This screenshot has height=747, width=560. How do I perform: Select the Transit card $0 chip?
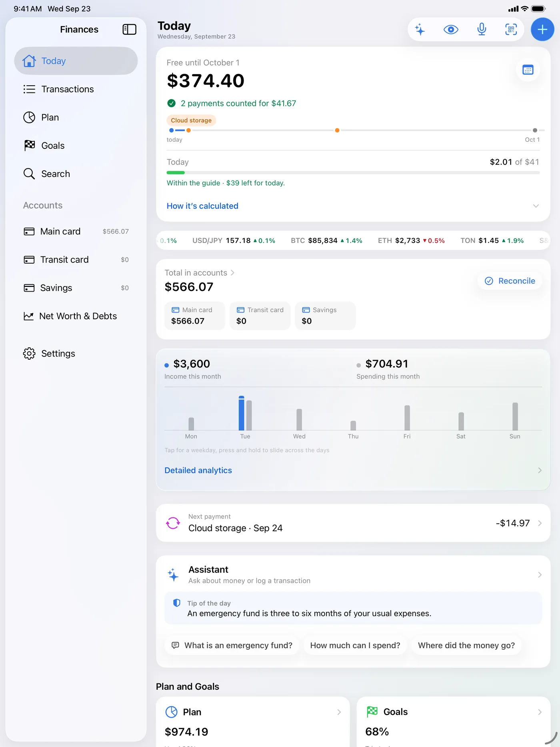coord(260,316)
